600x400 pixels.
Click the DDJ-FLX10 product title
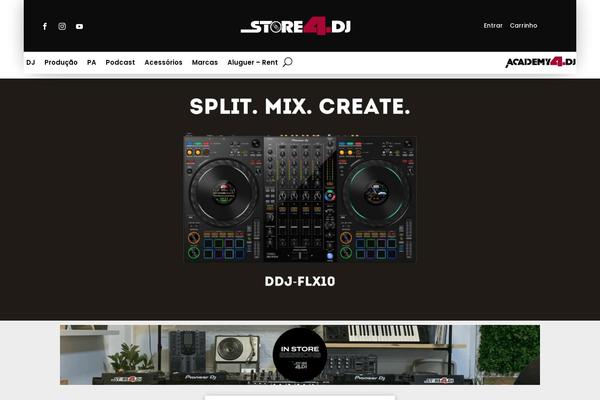click(300, 281)
